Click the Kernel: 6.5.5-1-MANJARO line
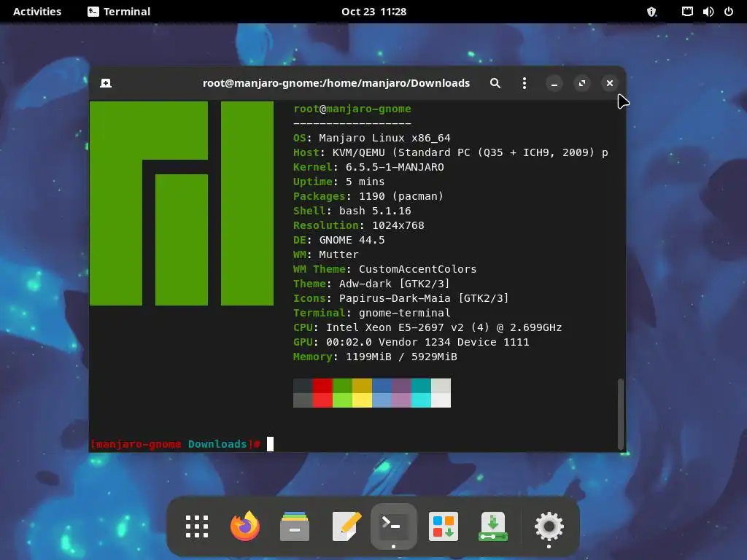Screen dimensions: 747x560 pos(368,167)
